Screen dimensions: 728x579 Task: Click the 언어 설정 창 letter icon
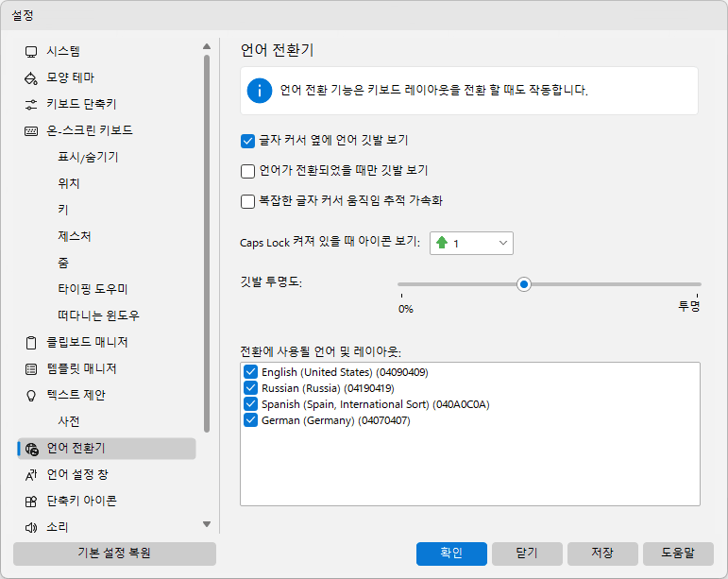(x=31, y=475)
